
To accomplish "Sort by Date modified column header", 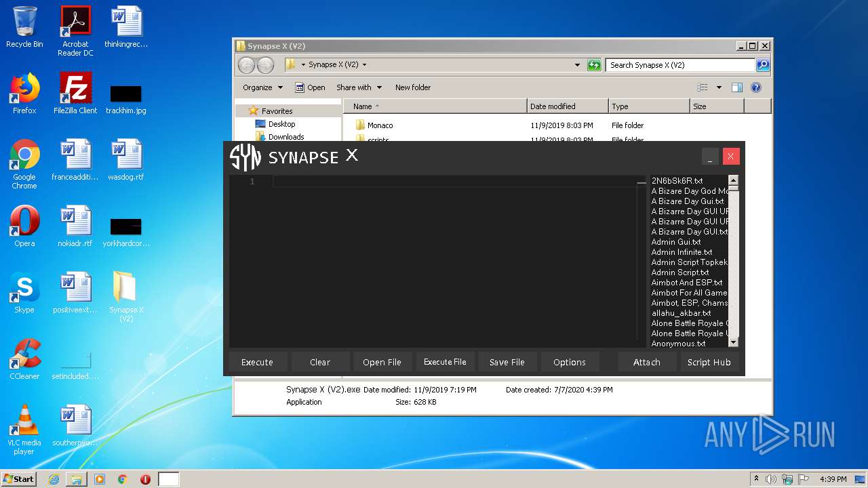I will click(x=568, y=106).
